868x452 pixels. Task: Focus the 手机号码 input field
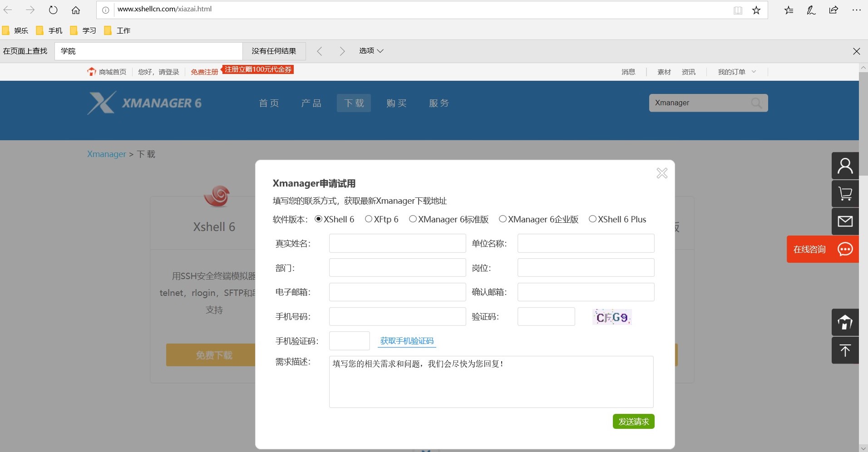(398, 317)
